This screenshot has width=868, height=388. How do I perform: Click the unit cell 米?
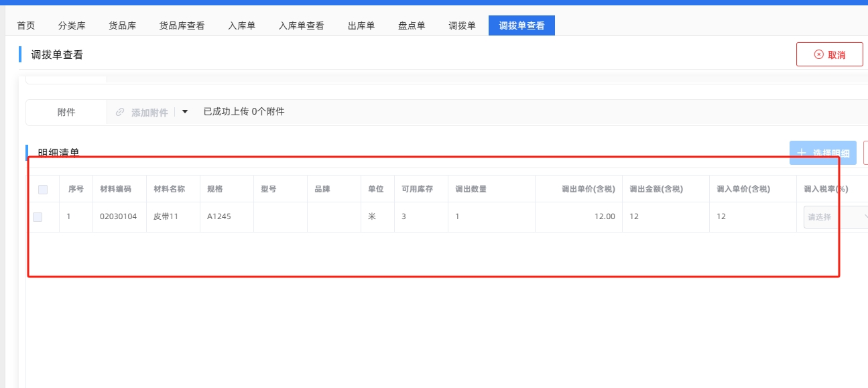tap(372, 216)
